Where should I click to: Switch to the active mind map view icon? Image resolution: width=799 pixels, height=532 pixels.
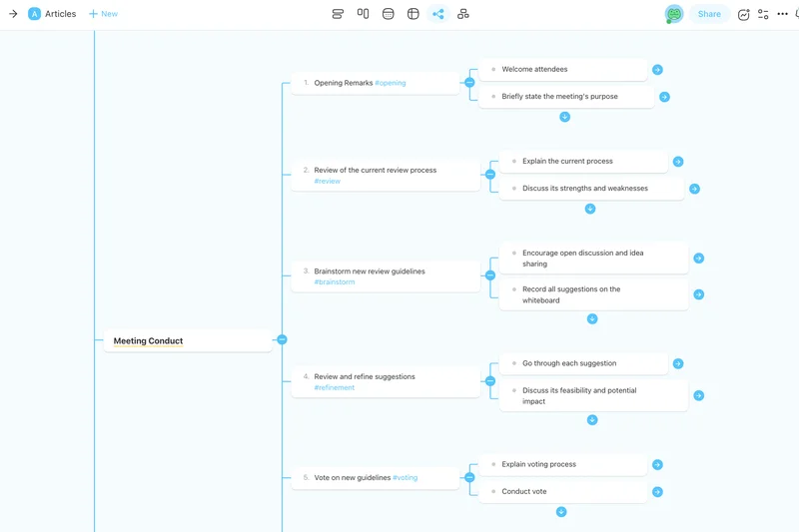pos(438,14)
